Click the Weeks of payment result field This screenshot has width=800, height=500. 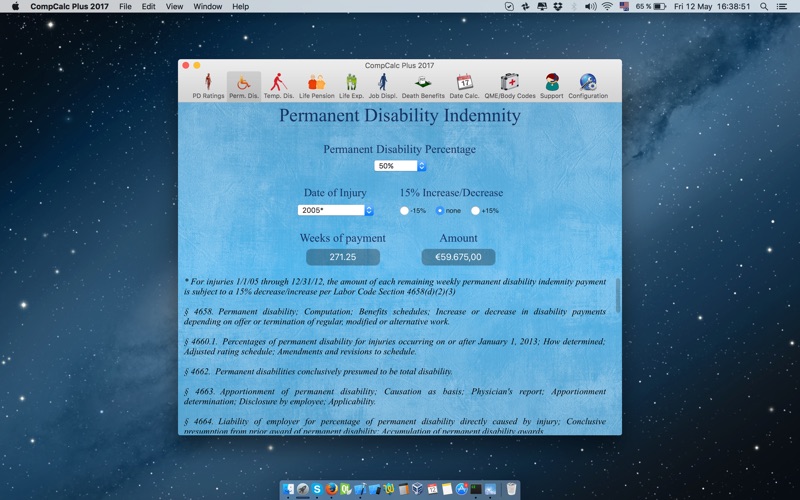point(343,257)
